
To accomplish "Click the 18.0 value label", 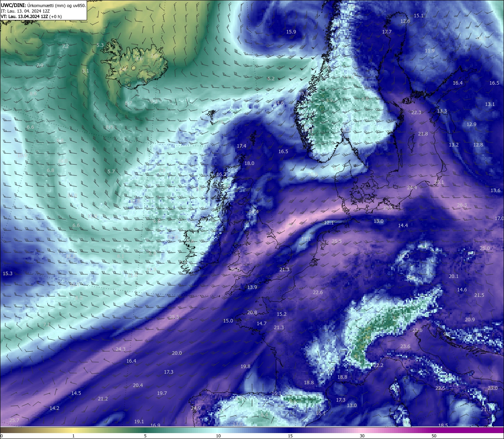I will coord(249,163).
